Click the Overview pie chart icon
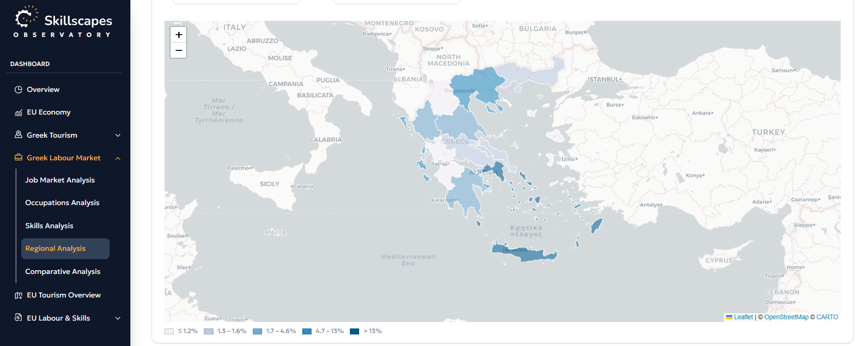The image size is (868, 346). pos(18,90)
